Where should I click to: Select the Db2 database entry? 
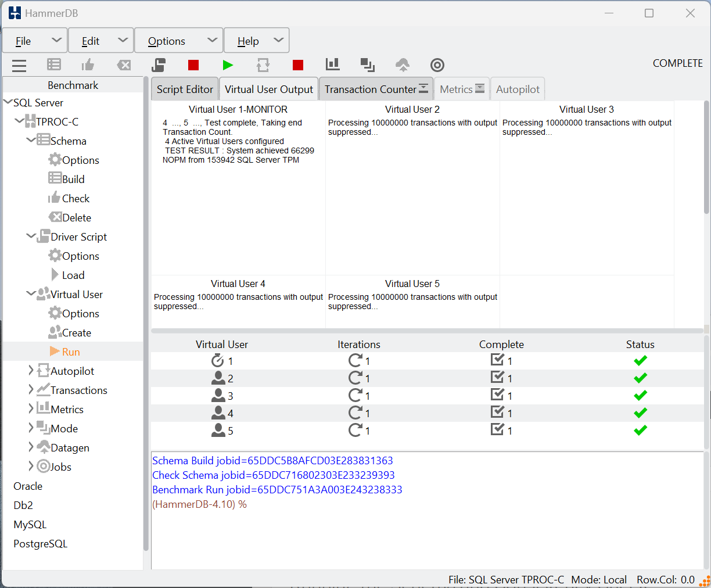click(23, 505)
